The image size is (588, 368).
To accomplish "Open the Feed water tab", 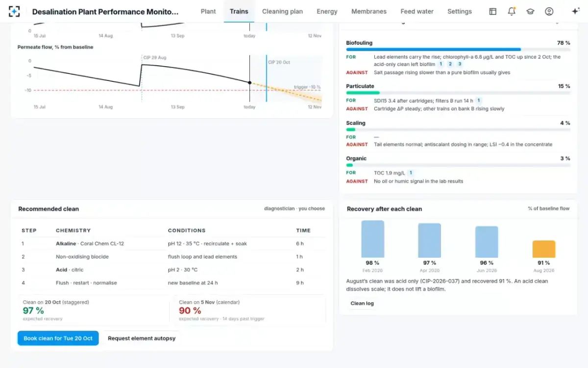I will (417, 11).
